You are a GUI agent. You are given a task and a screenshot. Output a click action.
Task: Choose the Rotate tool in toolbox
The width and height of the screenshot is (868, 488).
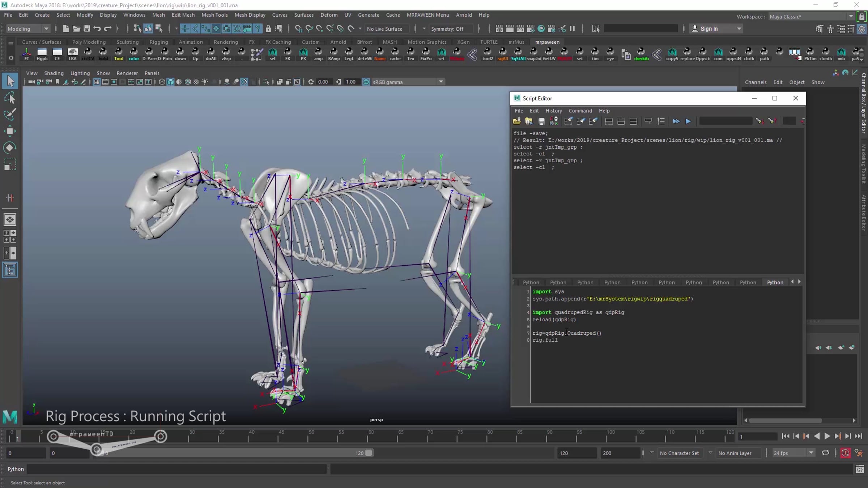[10, 148]
